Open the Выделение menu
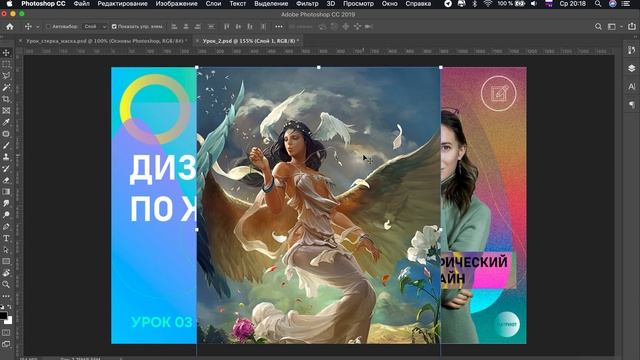The height and width of the screenshot is (360, 640). (x=271, y=4)
